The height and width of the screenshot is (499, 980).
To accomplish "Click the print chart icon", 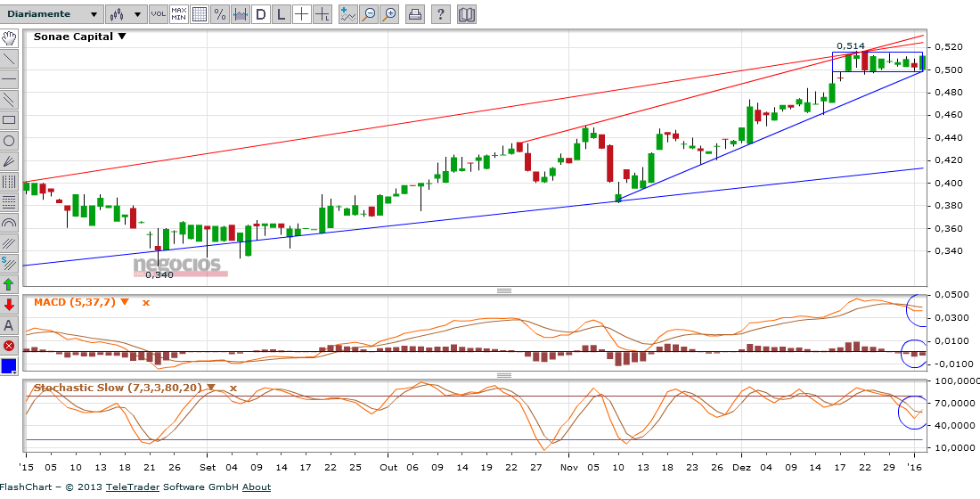I will 414,14.
